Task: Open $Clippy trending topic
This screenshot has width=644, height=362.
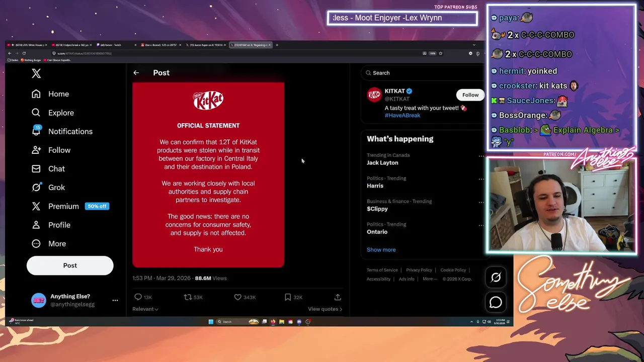Action: coord(377,209)
